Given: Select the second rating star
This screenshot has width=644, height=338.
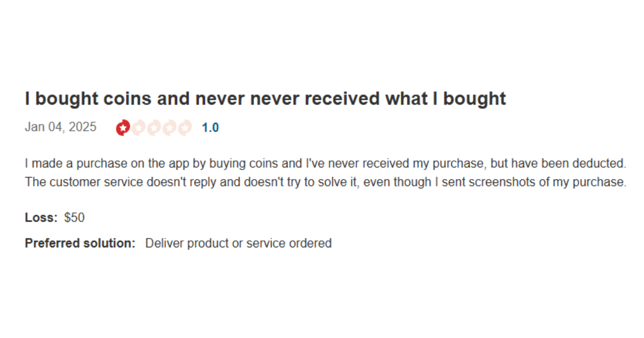Looking at the screenshot, I should (138, 128).
